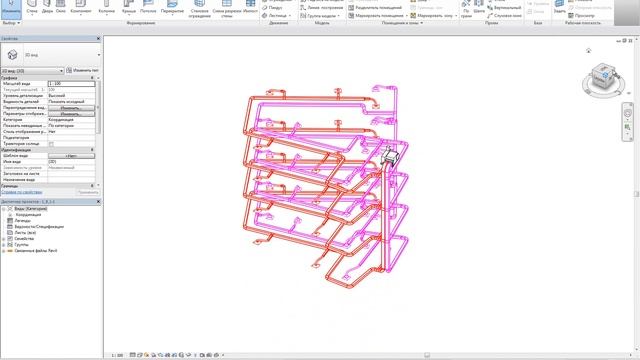This screenshot has width=640, height=360.
Task: Click the view scale 1:100 in view control bar
Action: (x=117, y=356)
